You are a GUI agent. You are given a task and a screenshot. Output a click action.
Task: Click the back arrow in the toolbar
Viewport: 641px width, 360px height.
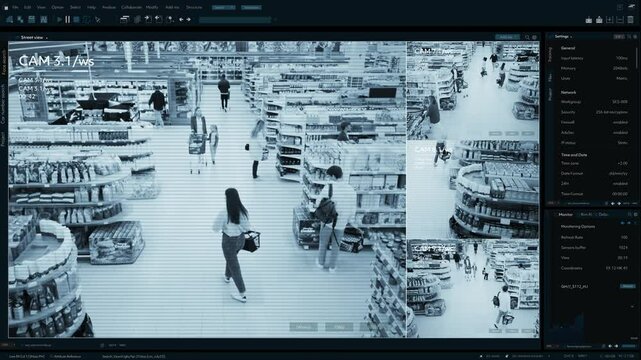(181, 19)
